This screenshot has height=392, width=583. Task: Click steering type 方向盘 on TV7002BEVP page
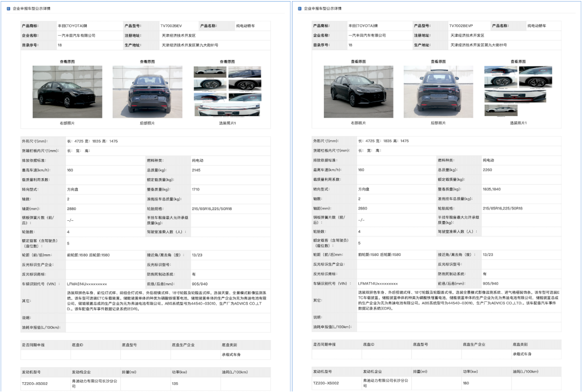point(364,190)
